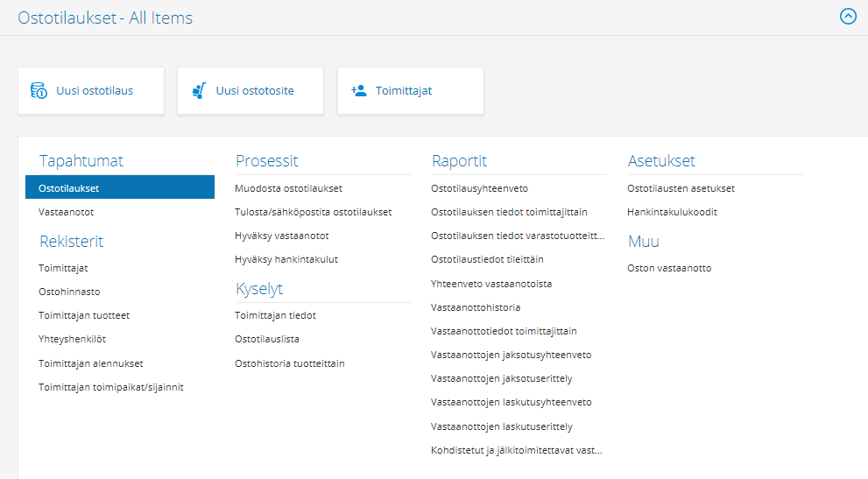The width and height of the screenshot is (868, 479).
Task: Click the Toimittajat add-person icon
Action: tap(358, 90)
